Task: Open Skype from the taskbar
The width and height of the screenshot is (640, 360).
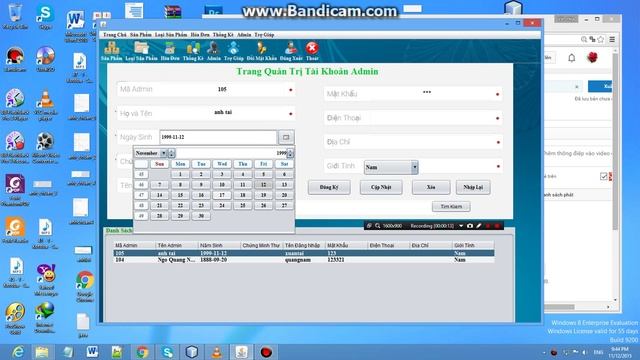Action: point(167,352)
